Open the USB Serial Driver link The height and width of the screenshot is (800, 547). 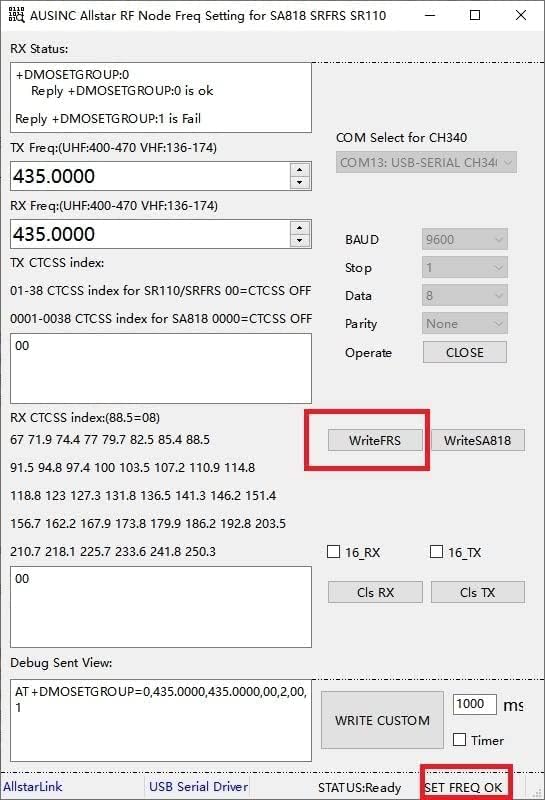pos(198,786)
